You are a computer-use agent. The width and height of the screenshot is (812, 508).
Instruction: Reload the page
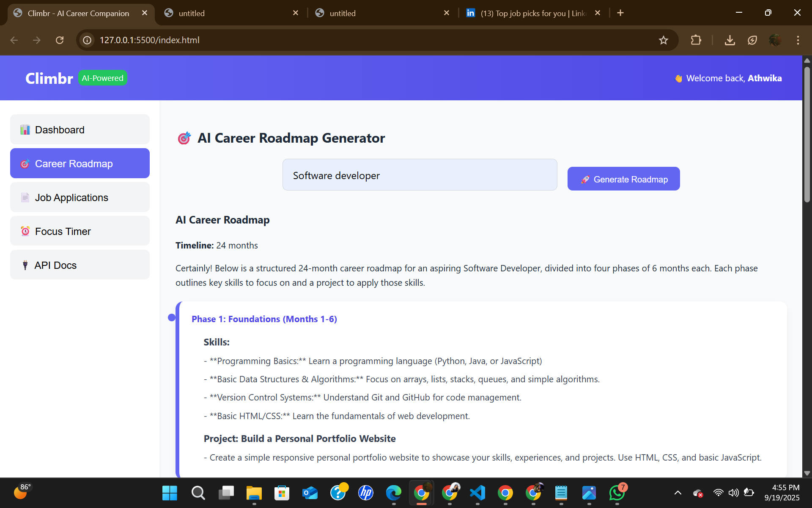(60, 40)
